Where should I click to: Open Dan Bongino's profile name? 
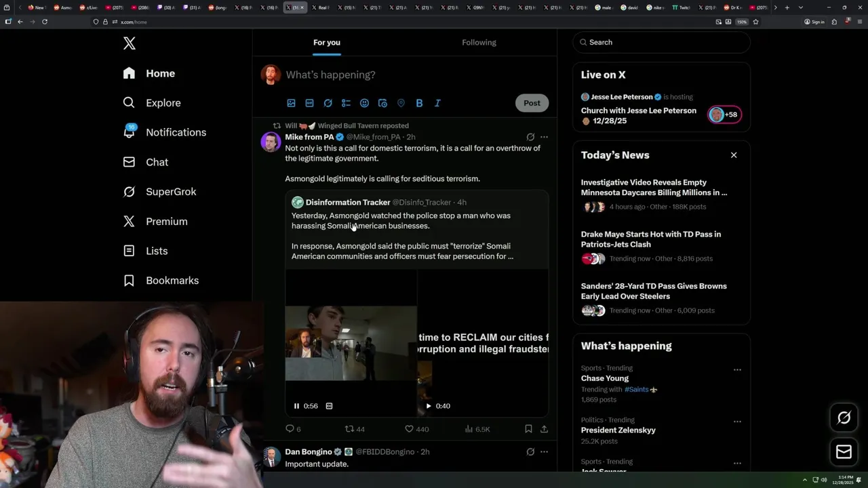pyautogui.click(x=309, y=452)
